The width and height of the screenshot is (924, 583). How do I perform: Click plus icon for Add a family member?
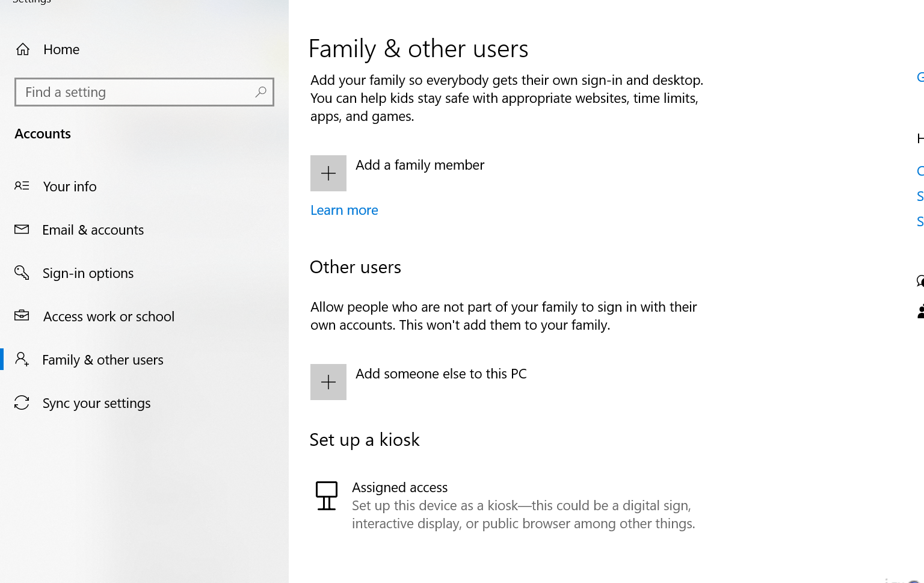[x=328, y=173]
